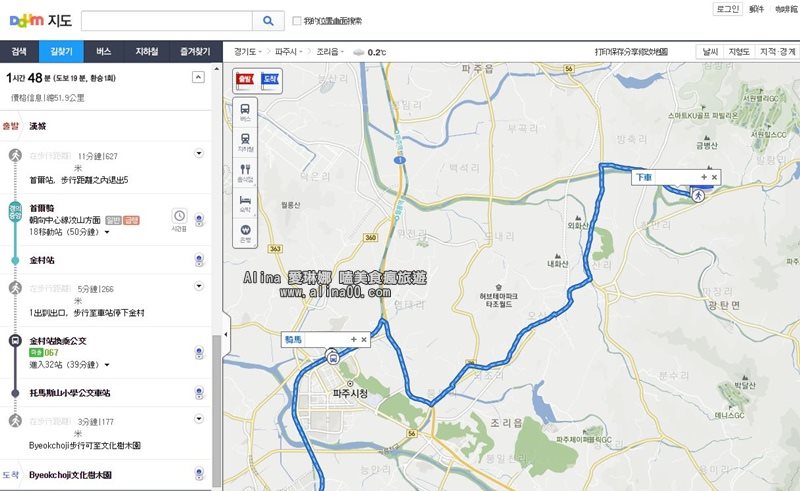The image size is (800, 491).
Task: Click the 金村站換乘公交 transfer step
Action: [x=106, y=352]
